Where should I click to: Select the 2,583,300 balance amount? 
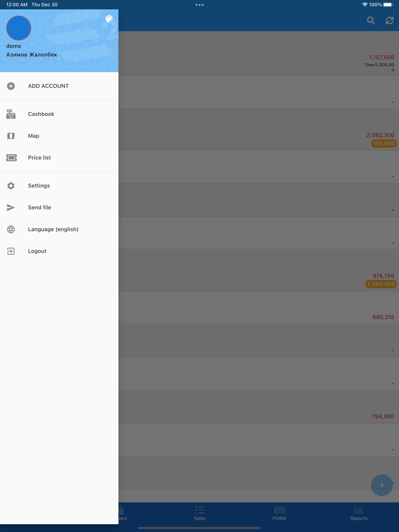(380, 135)
